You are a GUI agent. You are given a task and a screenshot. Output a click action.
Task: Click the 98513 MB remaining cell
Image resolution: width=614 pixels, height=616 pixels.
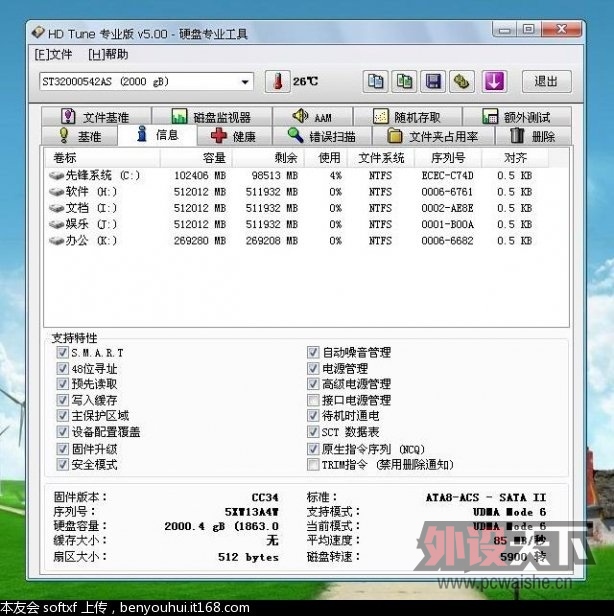[275, 175]
